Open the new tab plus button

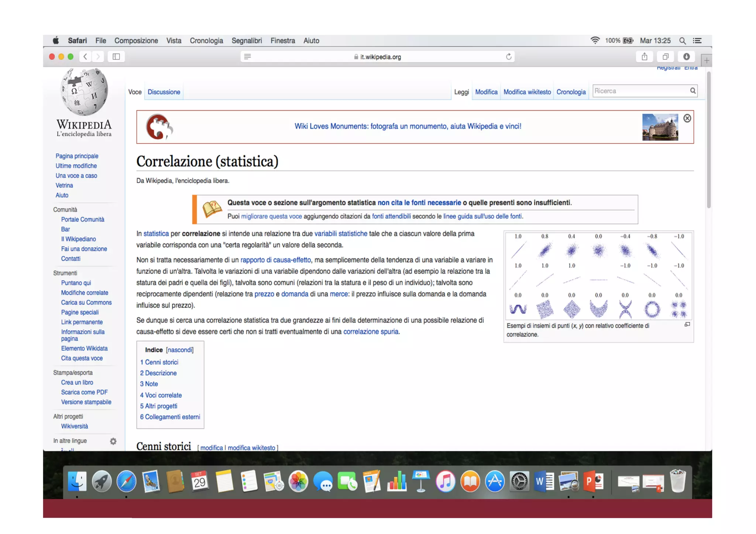706,61
